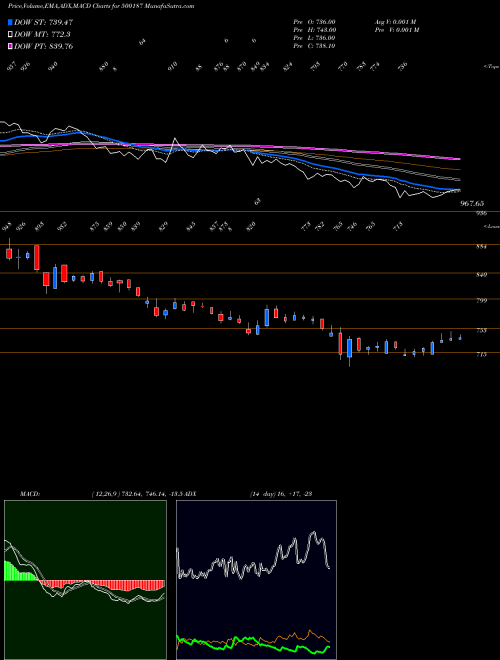
Task: Click the magenta DOW PT legend swatch
Action: coord(10,46)
